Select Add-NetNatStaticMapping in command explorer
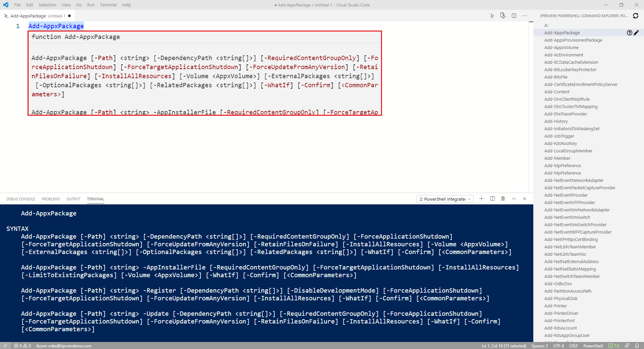This screenshot has width=644, height=349. point(570,269)
